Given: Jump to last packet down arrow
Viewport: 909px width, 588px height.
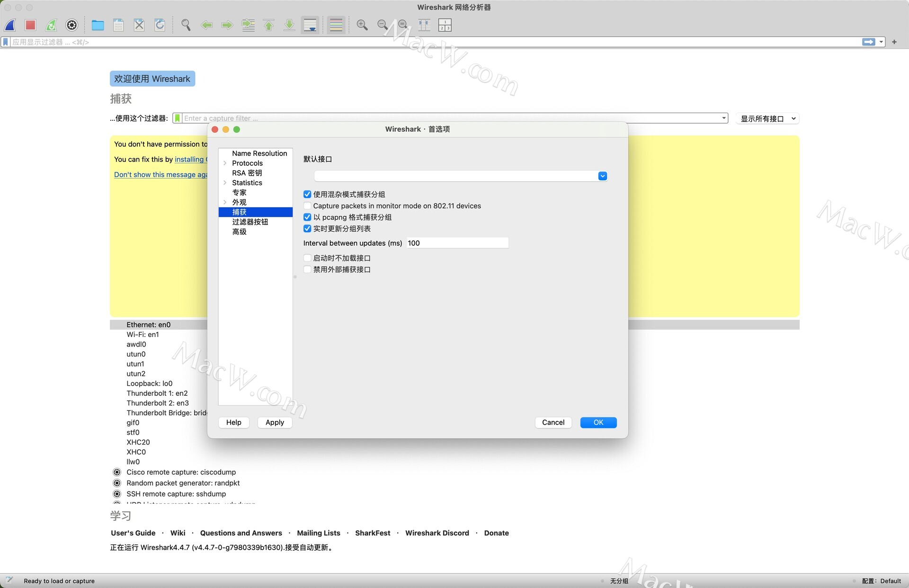Looking at the screenshot, I should (x=289, y=25).
